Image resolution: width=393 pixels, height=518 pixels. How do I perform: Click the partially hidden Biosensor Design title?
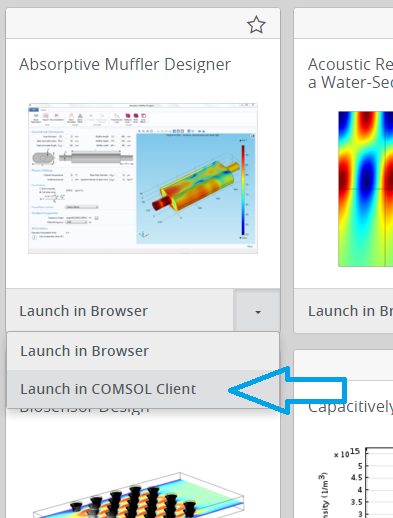[84, 410]
